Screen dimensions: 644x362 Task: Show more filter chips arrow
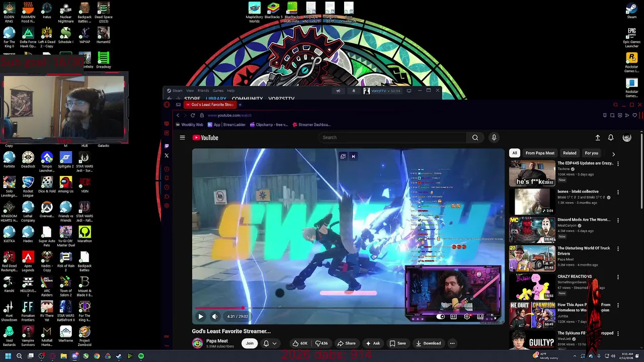613,154
